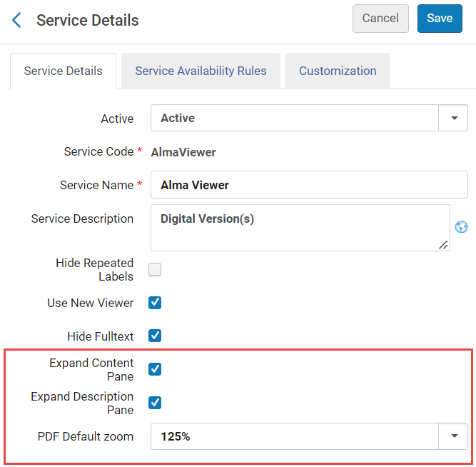Click the Service Details page heading

click(88, 21)
